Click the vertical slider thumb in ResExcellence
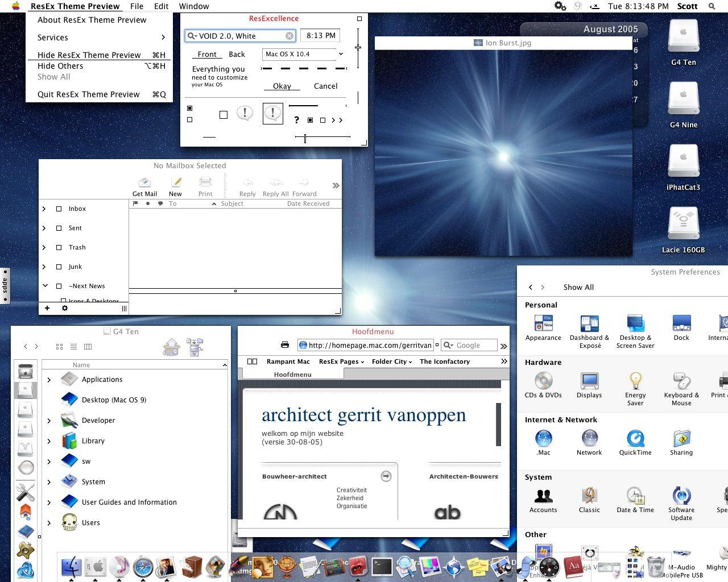 coord(358,47)
